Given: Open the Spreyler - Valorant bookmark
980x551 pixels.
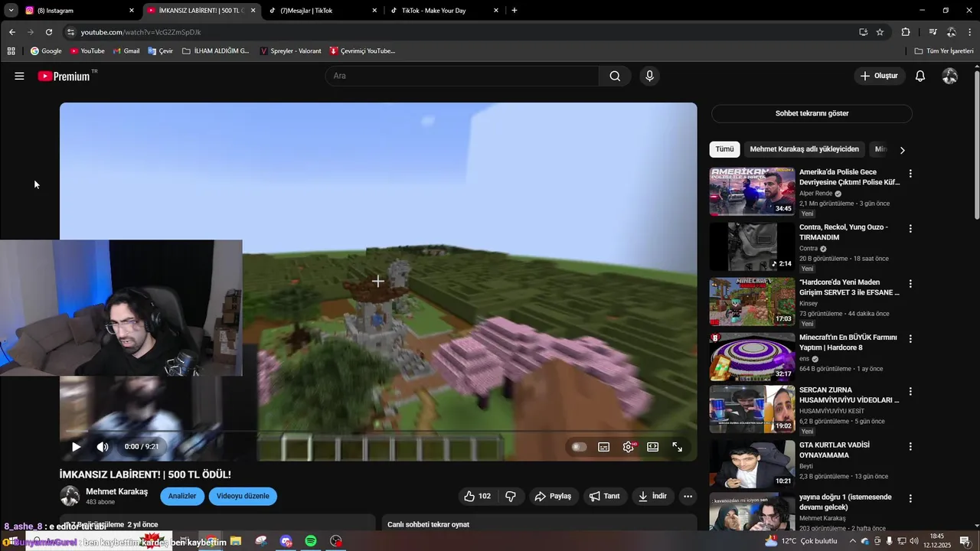Looking at the screenshot, I should tap(291, 51).
